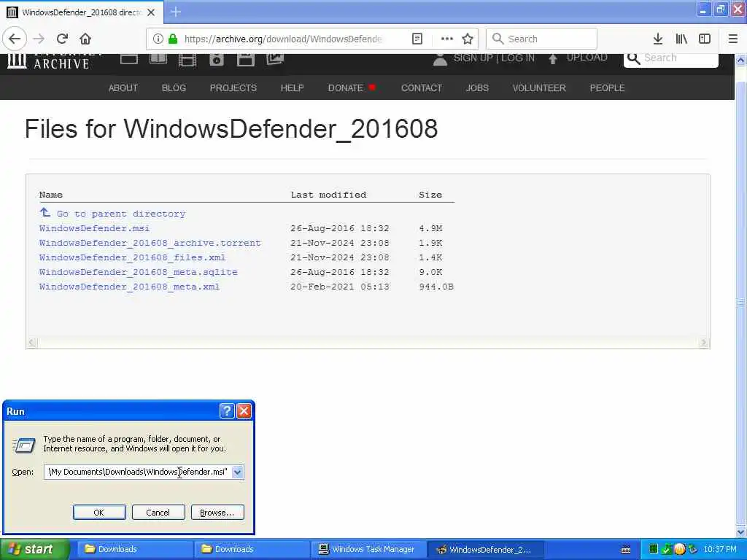This screenshot has width=747, height=560.
Task: Toggle the Firefox sidebar
Action: [705, 39]
